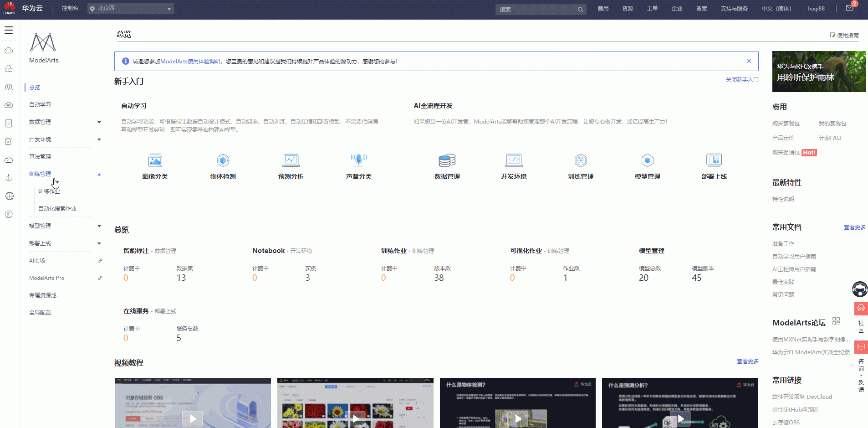Open the customer service headset icon
This screenshot has width=868, height=428.
click(861, 308)
